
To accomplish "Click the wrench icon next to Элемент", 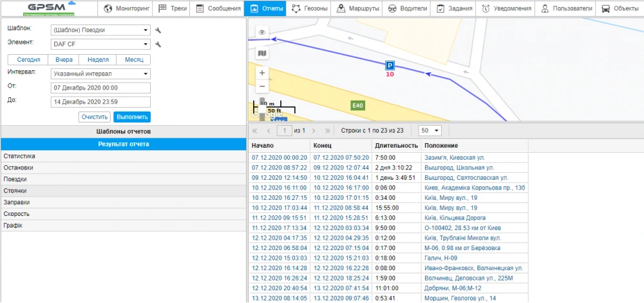I will coord(158,44).
